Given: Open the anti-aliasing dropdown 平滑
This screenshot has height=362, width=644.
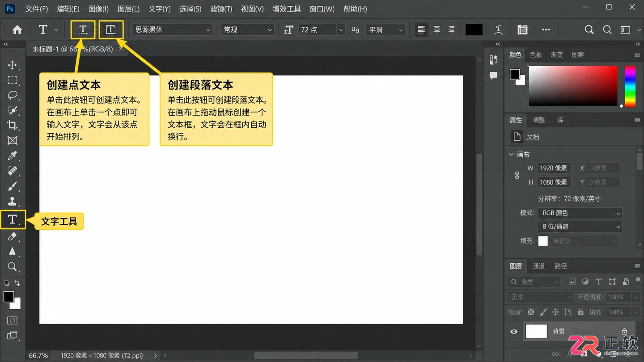Looking at the screenshot, I should coord(385,30).
